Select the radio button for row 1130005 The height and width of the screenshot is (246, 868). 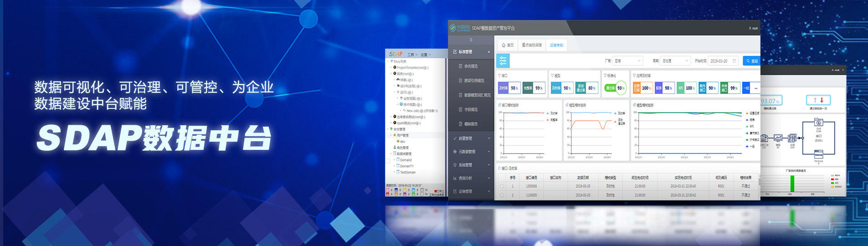[x=502, y=195]
